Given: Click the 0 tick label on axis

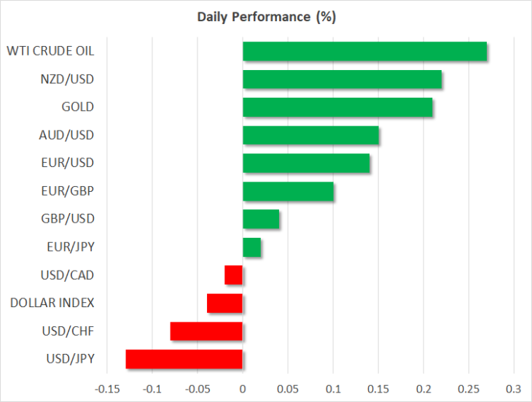Looking at the screenshot, I should [x=242, y=389].
